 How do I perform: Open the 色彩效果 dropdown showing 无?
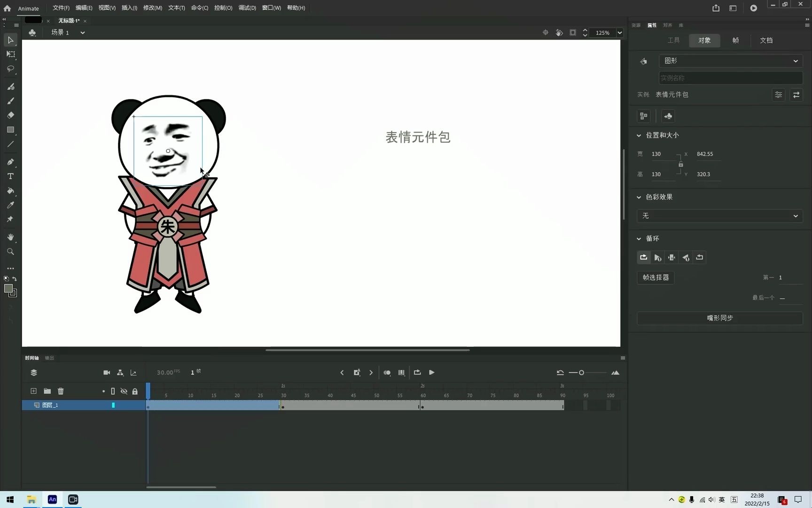719,216
